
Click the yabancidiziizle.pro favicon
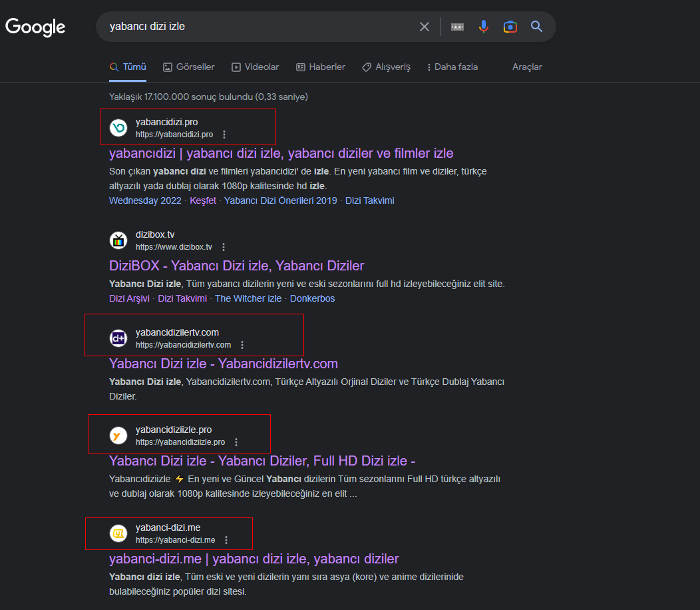pyautogui.click(x=118, y=436)
